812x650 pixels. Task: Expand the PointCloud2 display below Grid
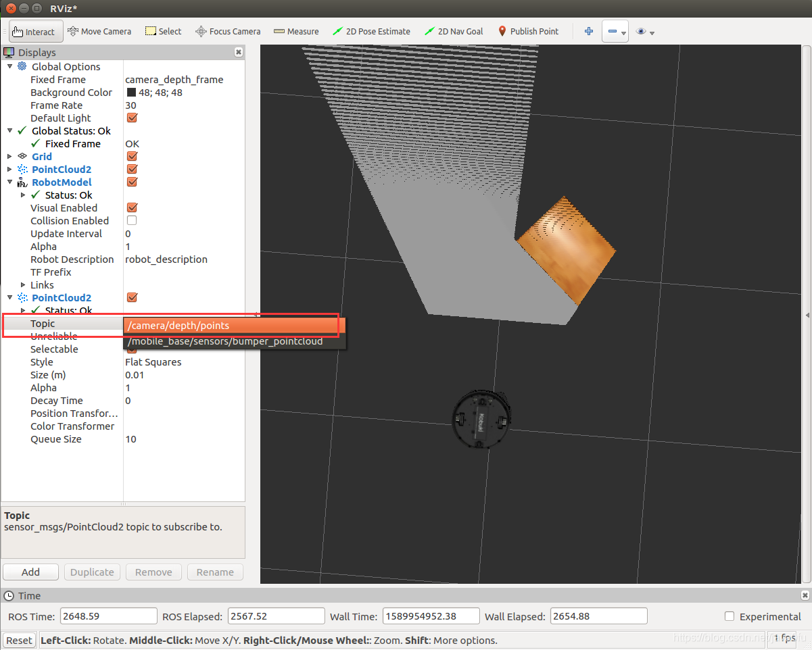[x=9, y=169]
